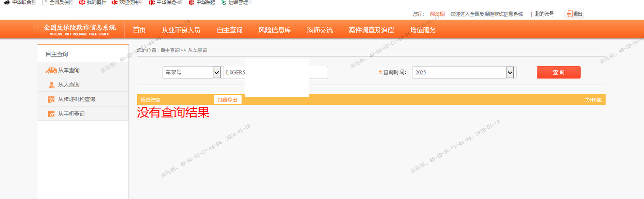Click the 批量导出 export button
The width and height of the screenshot is (644, 199).
coord(227,99)
